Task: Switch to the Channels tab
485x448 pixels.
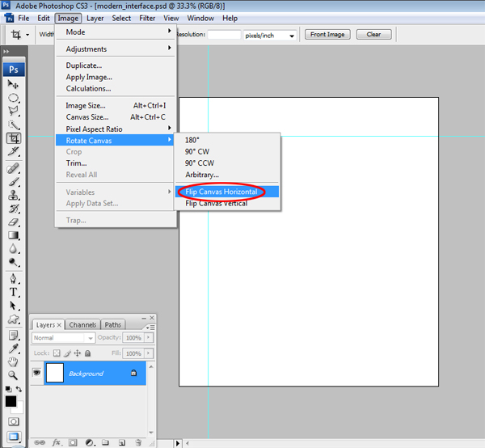Action: tap(82, 324)
